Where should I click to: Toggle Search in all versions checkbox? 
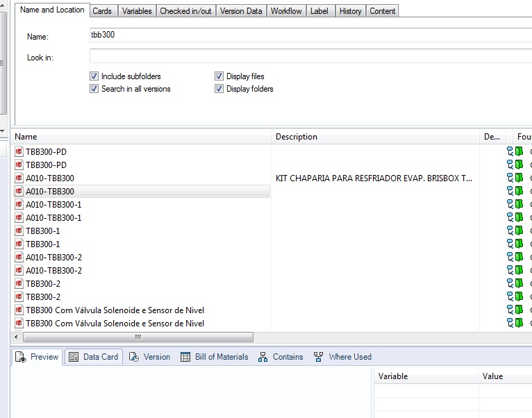pos(94,89)
